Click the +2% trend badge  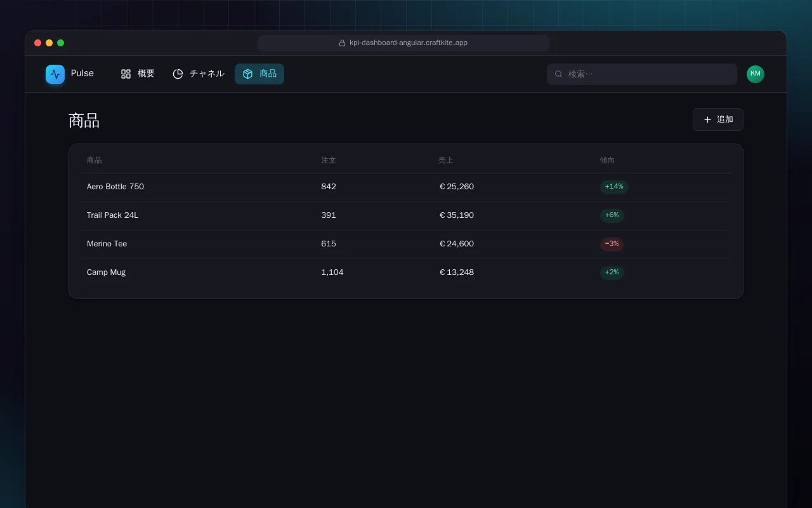click(612, 272)
